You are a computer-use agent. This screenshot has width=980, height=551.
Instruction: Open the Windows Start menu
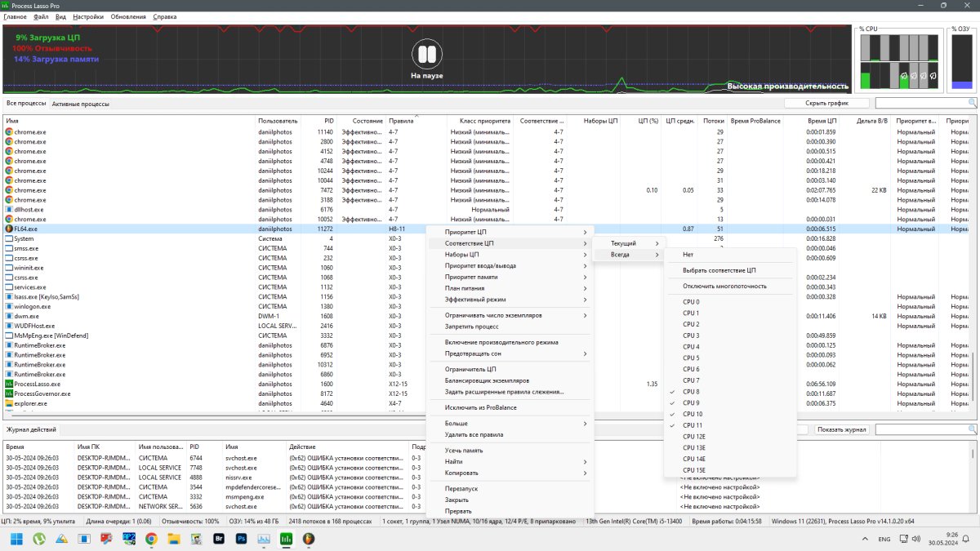click(x=16, y=539)
